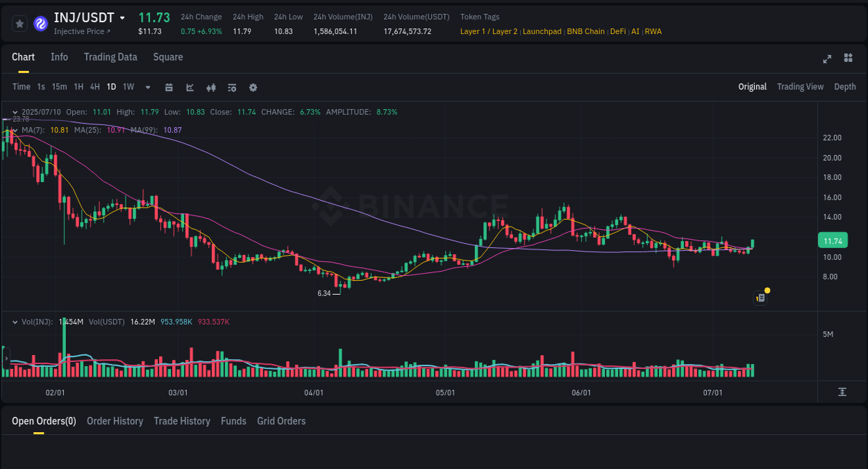Select the 1W timeframe option
The width and height of the screenshot is (868, 469).
pos(128,86)
